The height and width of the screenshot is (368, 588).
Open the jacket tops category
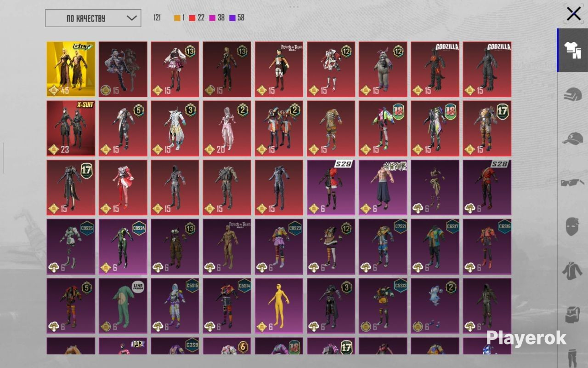tap(572, 270)
